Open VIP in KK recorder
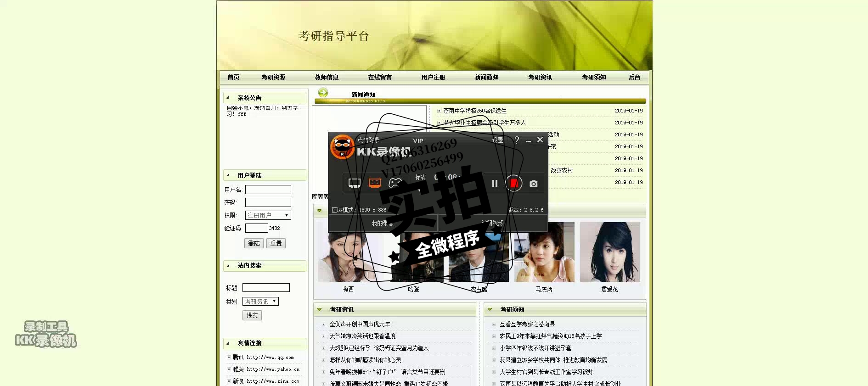The image size is (868, 386). (418, 141)
